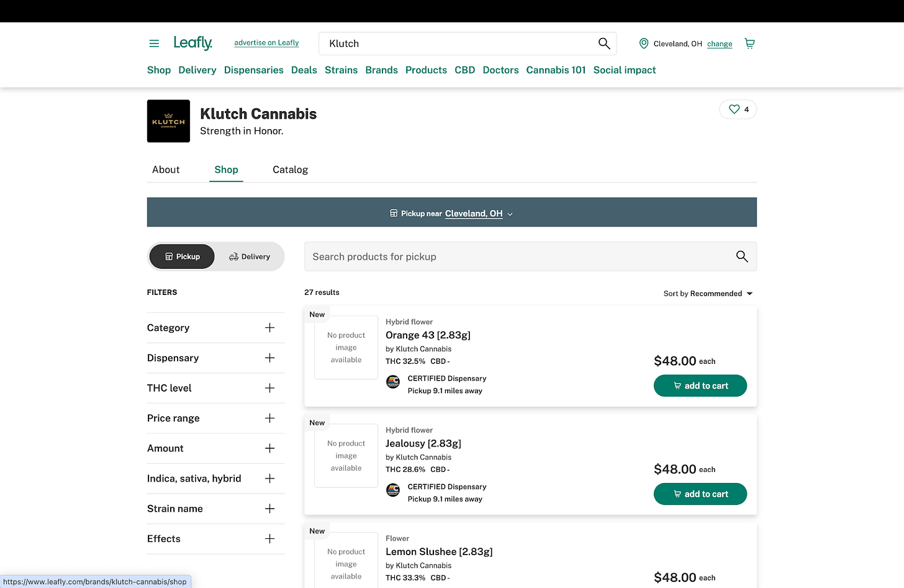Open Cannabis 101 navigation item
904x588 pixels.
point(556,70)
